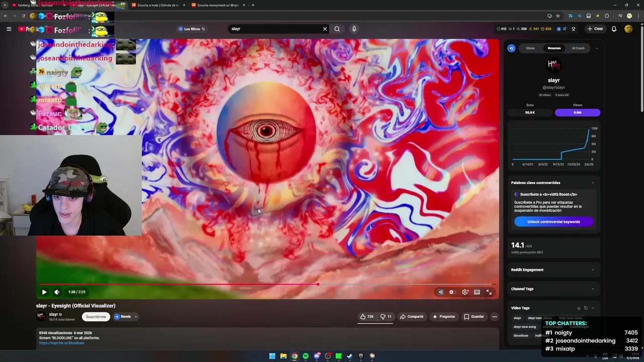644x362 pixels.
Task: Select the Resumen tab
Action: [x=554, y=48]
